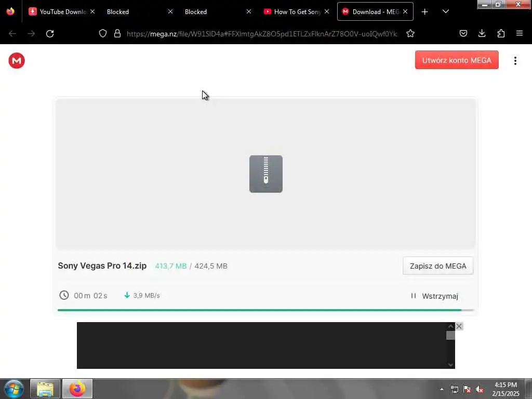Click the Action Center flag icon

coord(467,390)
